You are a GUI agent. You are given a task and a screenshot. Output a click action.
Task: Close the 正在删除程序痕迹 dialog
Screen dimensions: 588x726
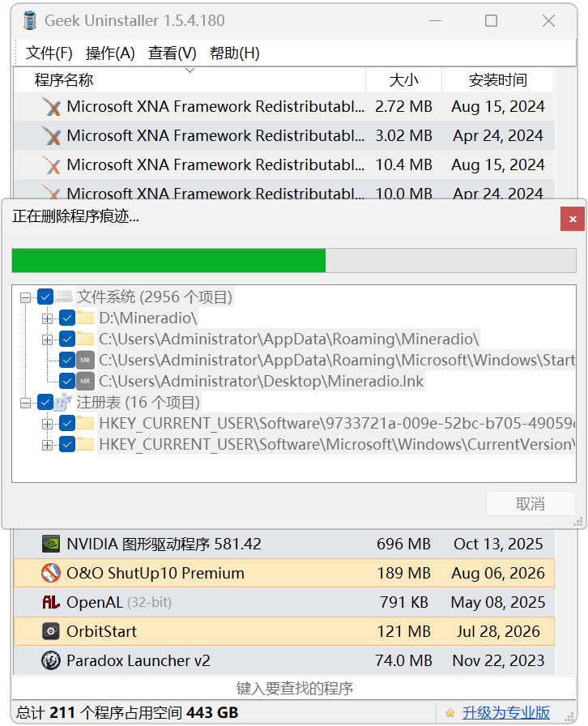573,219
